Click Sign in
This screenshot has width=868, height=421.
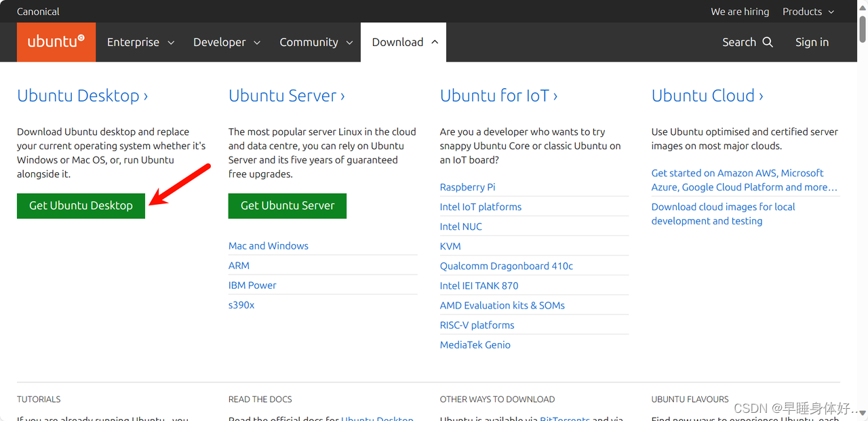pos(812,42)
